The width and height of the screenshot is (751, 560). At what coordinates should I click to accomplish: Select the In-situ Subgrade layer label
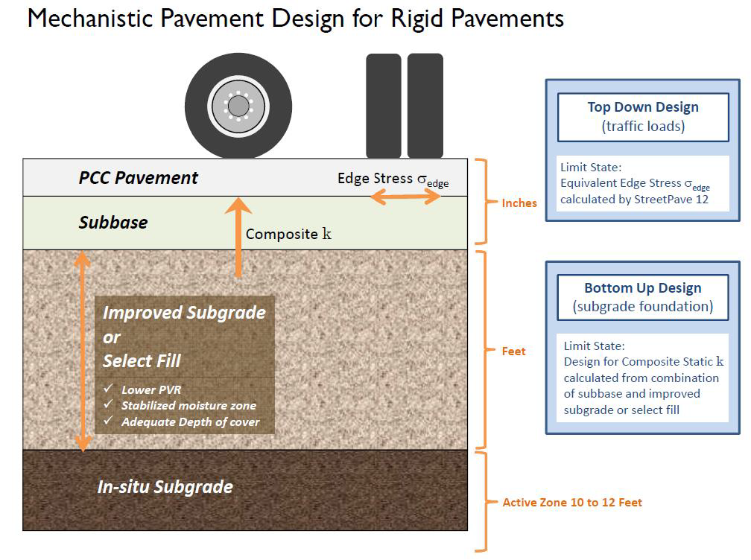(x=165, y=487)
